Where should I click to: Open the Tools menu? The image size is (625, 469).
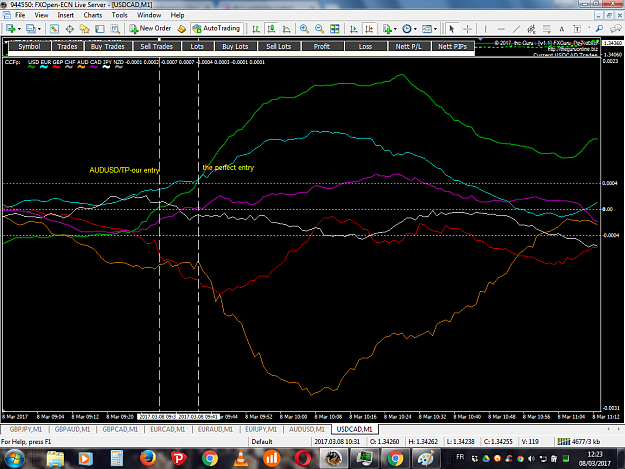[119, 15]
